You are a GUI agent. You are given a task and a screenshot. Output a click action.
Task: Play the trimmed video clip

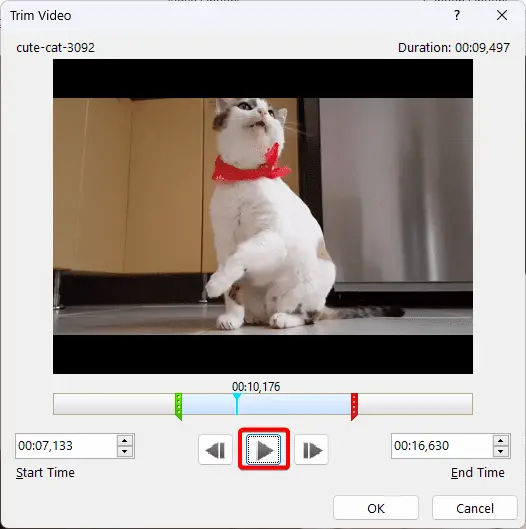pyautogui.click(x=264, y=450)
